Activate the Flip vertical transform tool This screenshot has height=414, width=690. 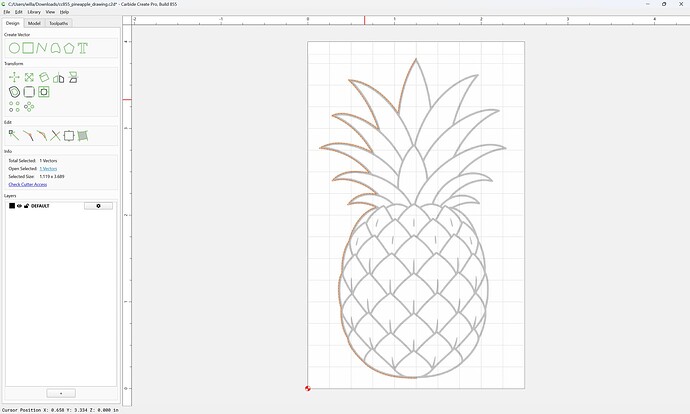pos(73,77)
